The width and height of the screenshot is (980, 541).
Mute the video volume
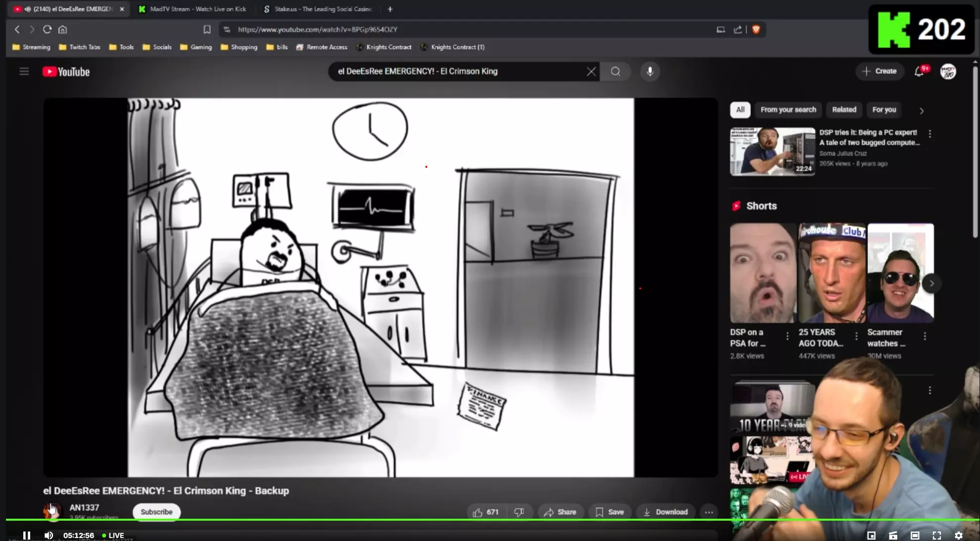pyautogui.click(x=49, y=535)
